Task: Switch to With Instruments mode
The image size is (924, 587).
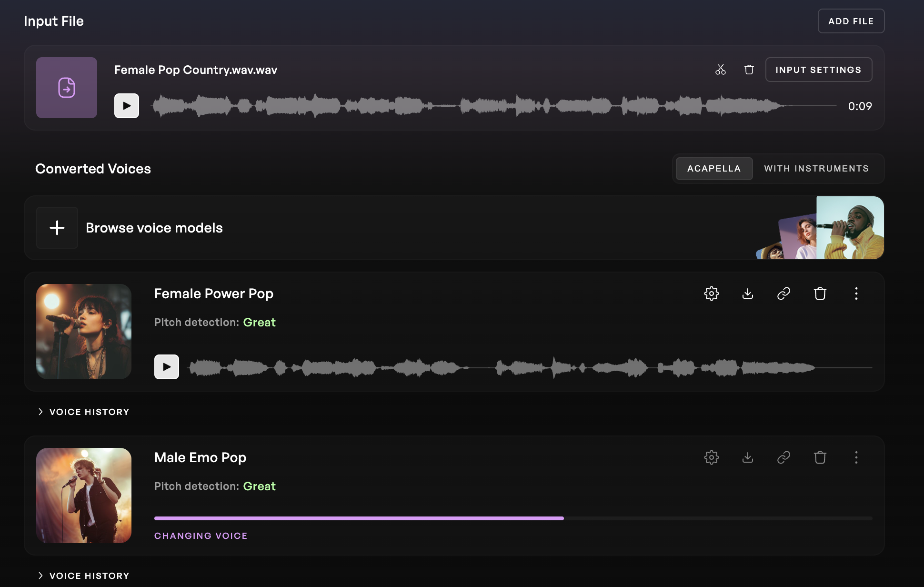Action: (816, 169)
